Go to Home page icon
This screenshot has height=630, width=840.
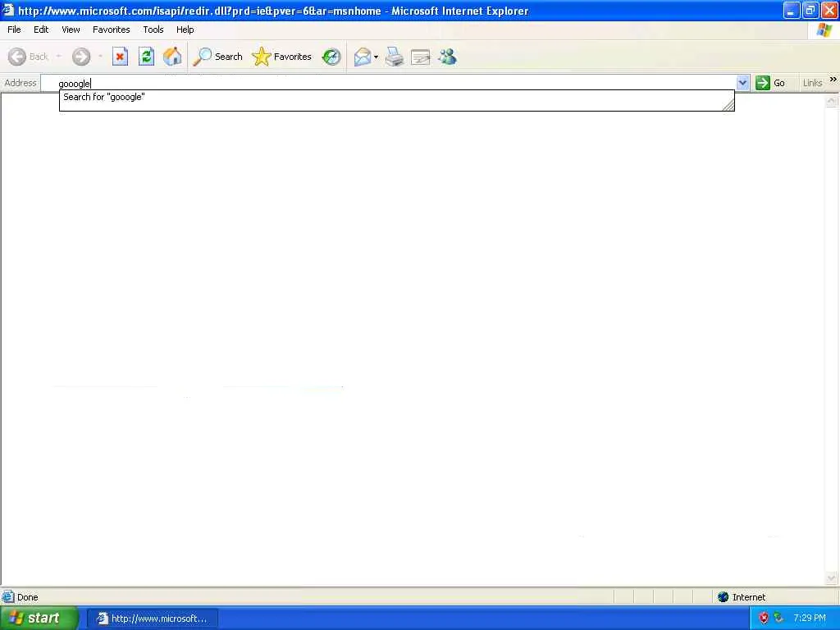coord(172,57)
